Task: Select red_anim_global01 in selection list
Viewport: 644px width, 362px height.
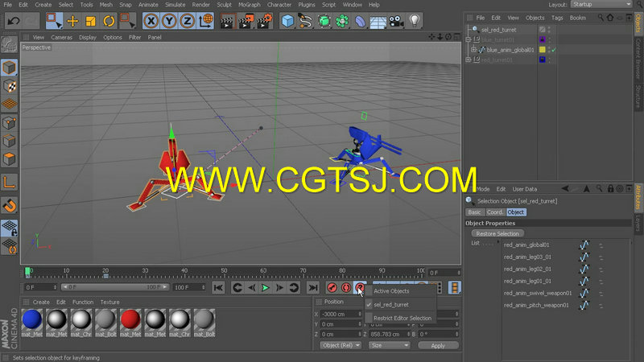Action: click(x=526, y=245)
